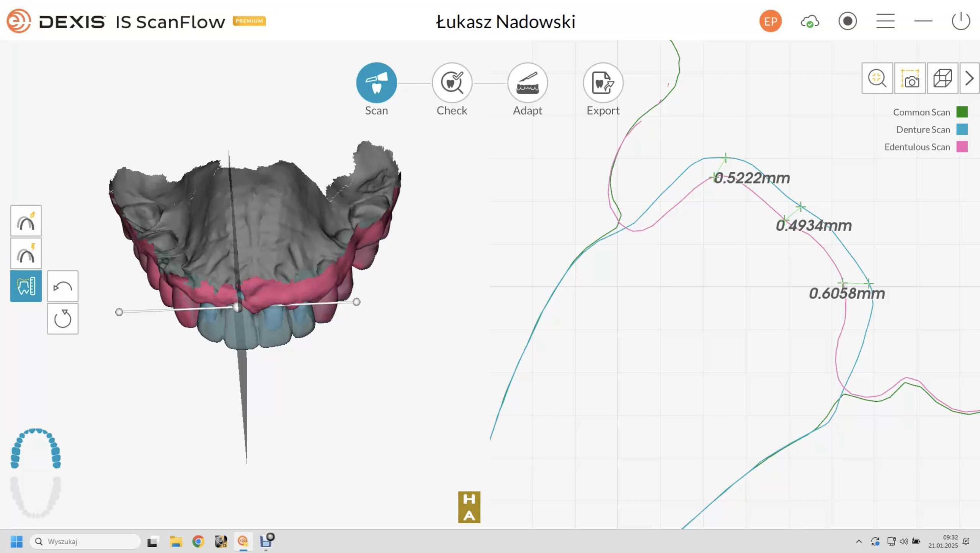Select the Scan workflow step
Viewport: 980px width, 553px height.
376,83
